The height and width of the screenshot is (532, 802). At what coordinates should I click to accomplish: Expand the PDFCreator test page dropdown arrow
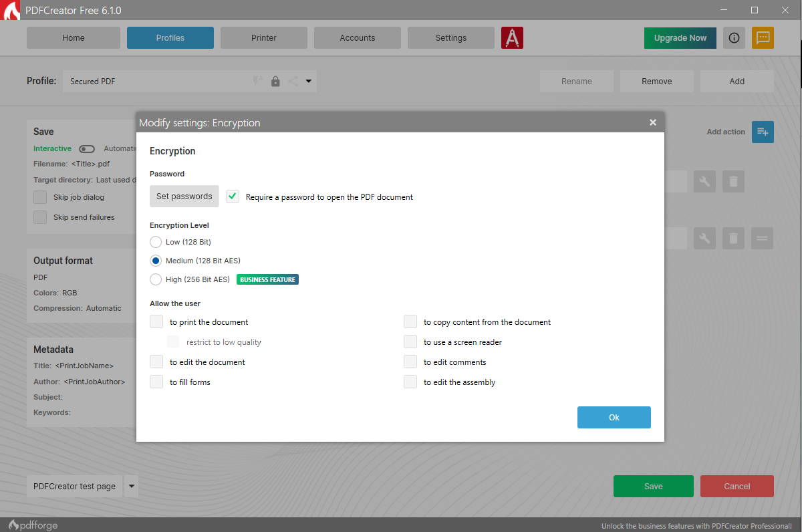tap(131, 487)
